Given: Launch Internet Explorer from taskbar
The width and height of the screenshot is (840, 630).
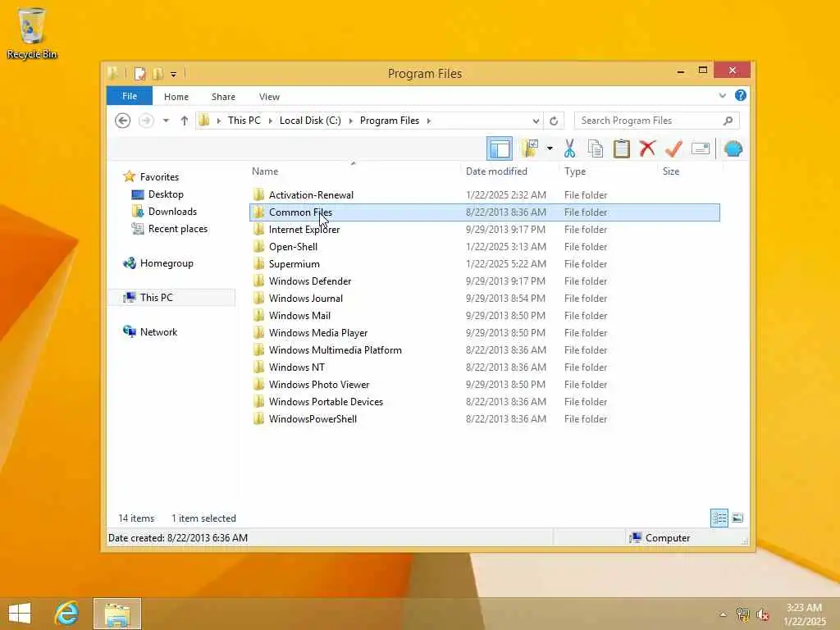Looking at the screenshot, I should click(67, 614).
